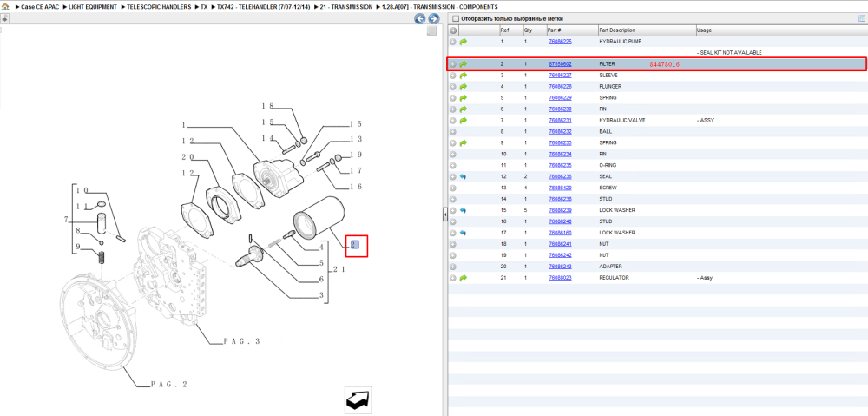Screen dimensions: 868x416
Task: Open part number link 76086429
Action: click(560, 188)
